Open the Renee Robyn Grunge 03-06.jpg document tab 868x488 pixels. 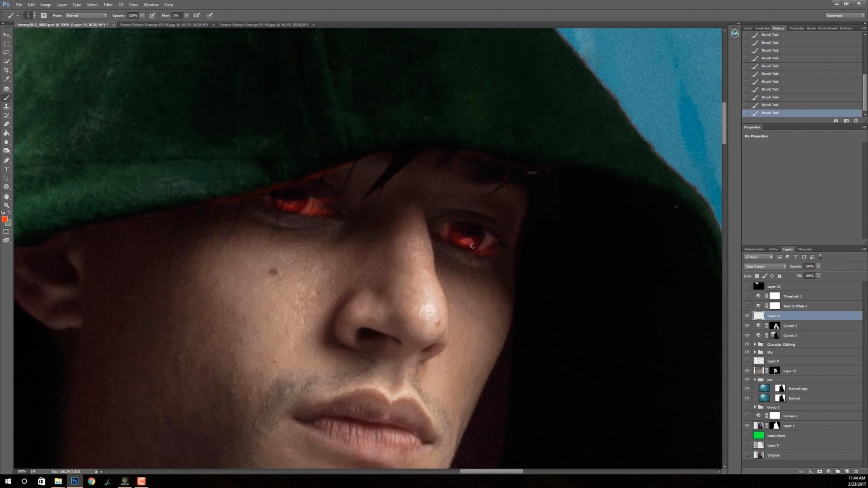tap(164, 25)
